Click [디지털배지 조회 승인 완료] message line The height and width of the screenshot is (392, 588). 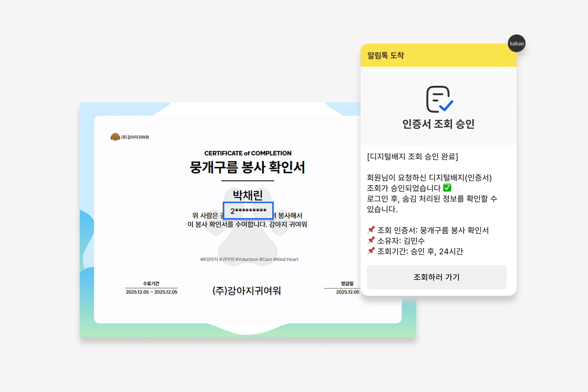click(x=412, y=156)
